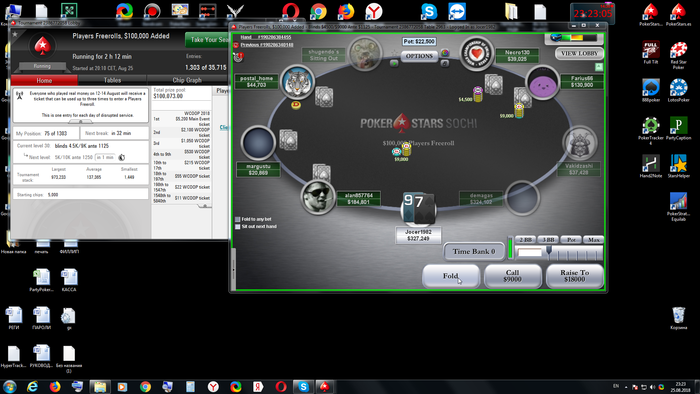700x394 pixels.
Task: Open Chrome from taskbar
Action: click(145, 386)
